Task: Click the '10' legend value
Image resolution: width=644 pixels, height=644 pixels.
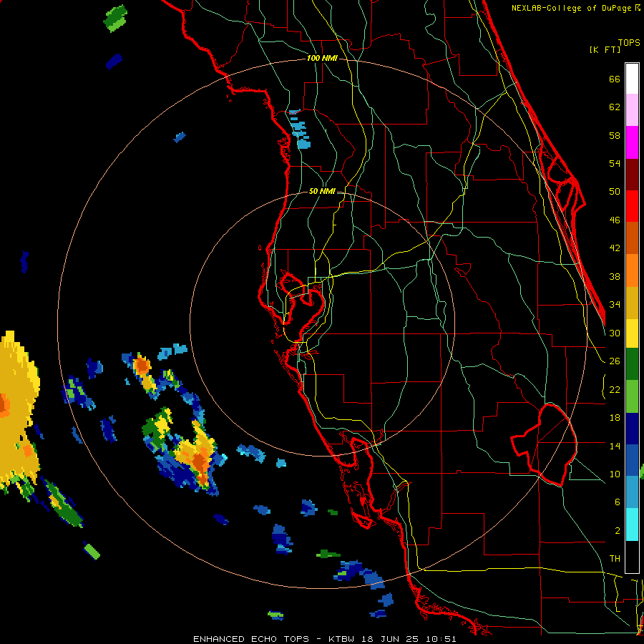Action: pos(615,474)
